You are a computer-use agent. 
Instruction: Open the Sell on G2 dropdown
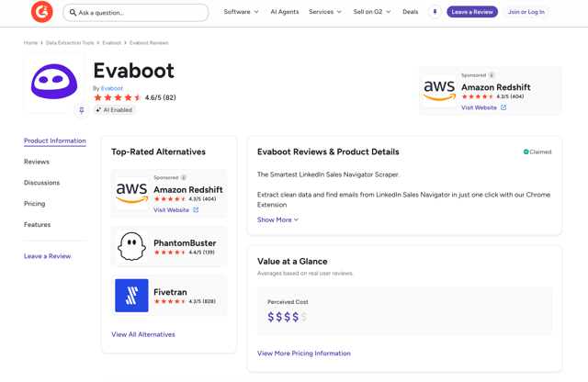click(371, 12)
